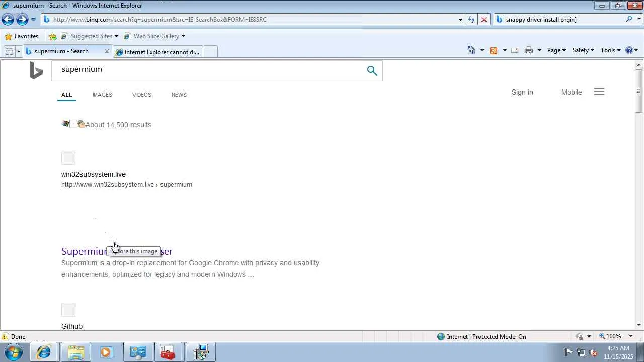Expand the Web Slice Gallery dropdown arrow
Image resolution: width=644 pixels, height=362 pixels.
point(183,36)
